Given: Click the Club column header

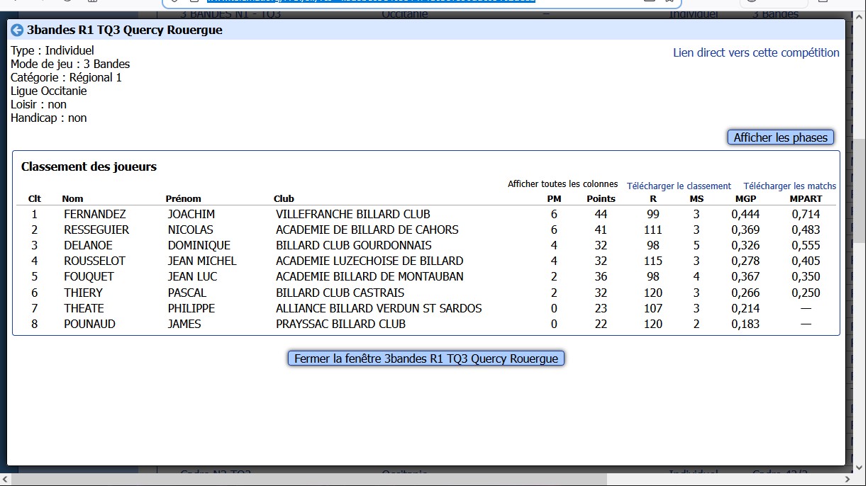Looking at the screenshot, I should click(284, 199).
